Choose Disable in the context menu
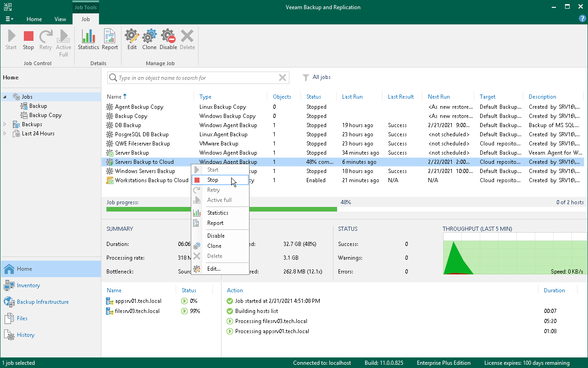Viewport: 588px width, 368px height. pos(220,236)
